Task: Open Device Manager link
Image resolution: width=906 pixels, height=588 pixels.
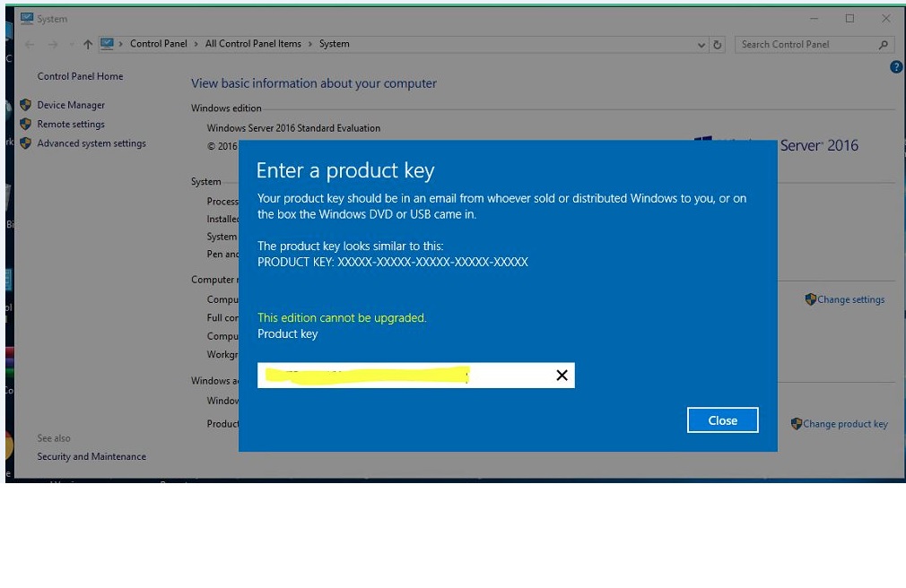Action: coord(71,105)
